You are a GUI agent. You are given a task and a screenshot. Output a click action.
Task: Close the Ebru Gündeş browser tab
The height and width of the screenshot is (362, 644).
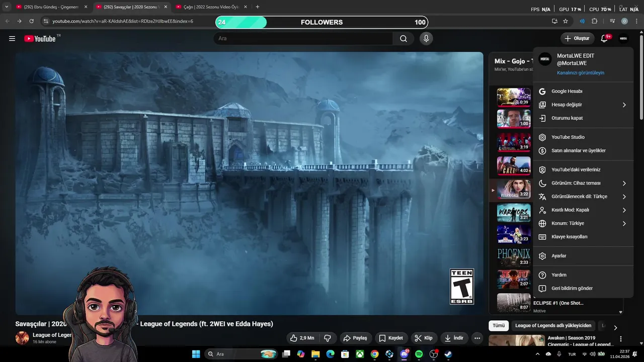tap(86, 7)
